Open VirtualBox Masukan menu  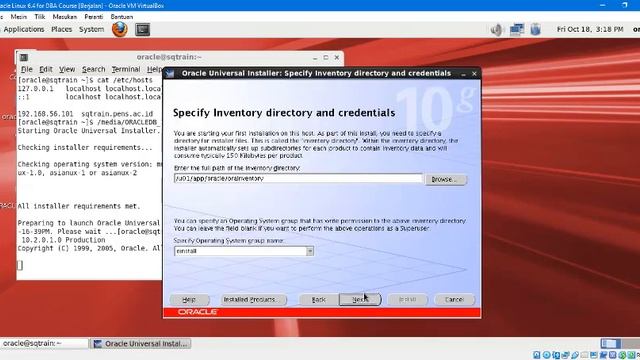pos(65,17)
